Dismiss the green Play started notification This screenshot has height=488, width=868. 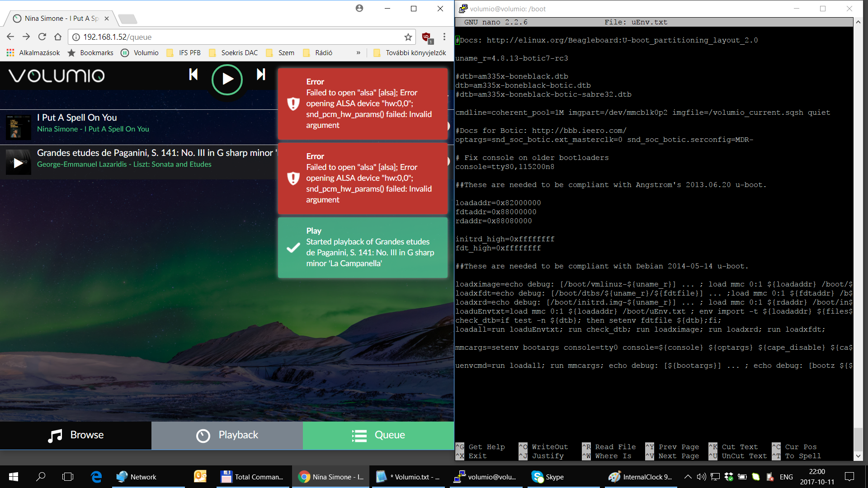[363, 247]
